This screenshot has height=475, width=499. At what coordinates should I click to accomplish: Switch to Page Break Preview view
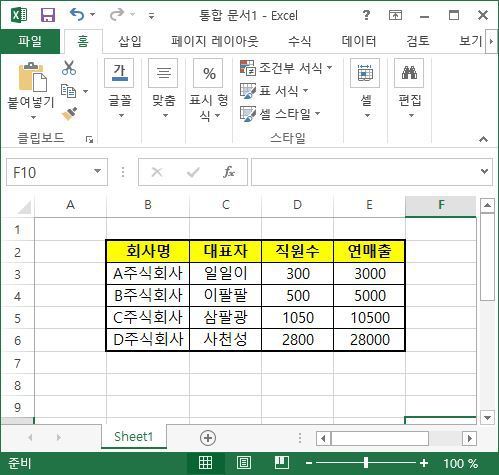tap(282, 463)
